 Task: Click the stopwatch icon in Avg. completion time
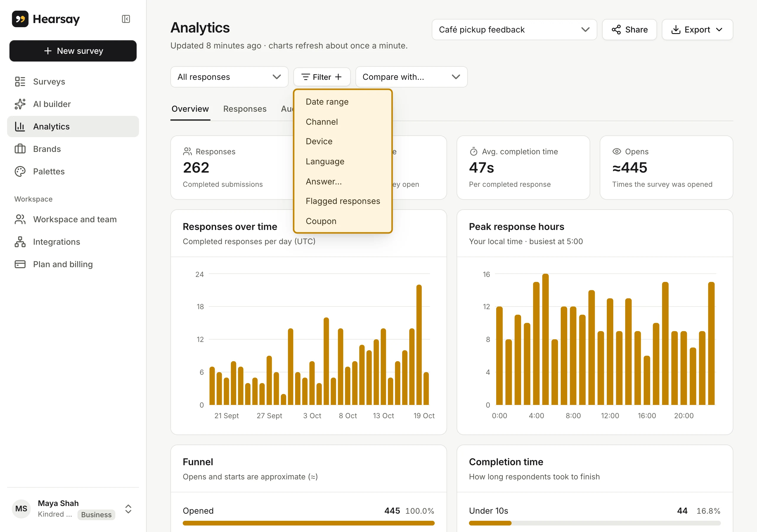coord(473,151)
